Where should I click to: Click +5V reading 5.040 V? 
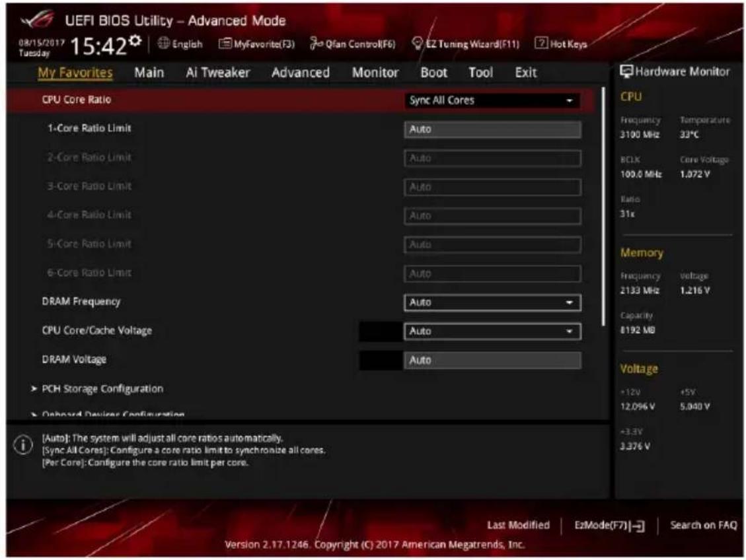[x=694, y=407]
